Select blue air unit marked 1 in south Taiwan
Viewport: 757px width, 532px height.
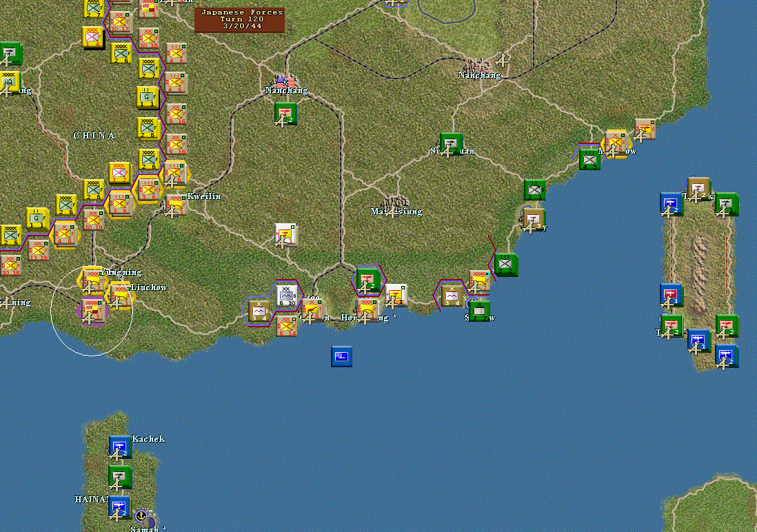698,341
